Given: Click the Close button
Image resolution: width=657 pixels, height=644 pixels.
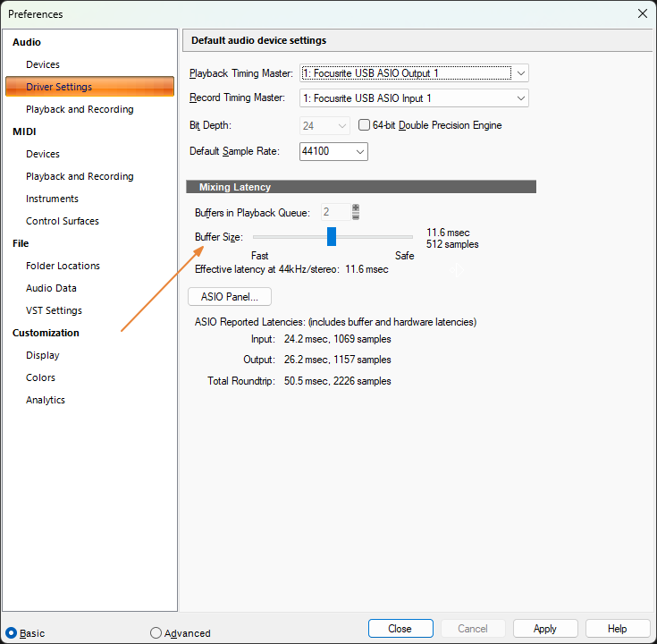Looking at the screenshot, I should pos(400,629).
